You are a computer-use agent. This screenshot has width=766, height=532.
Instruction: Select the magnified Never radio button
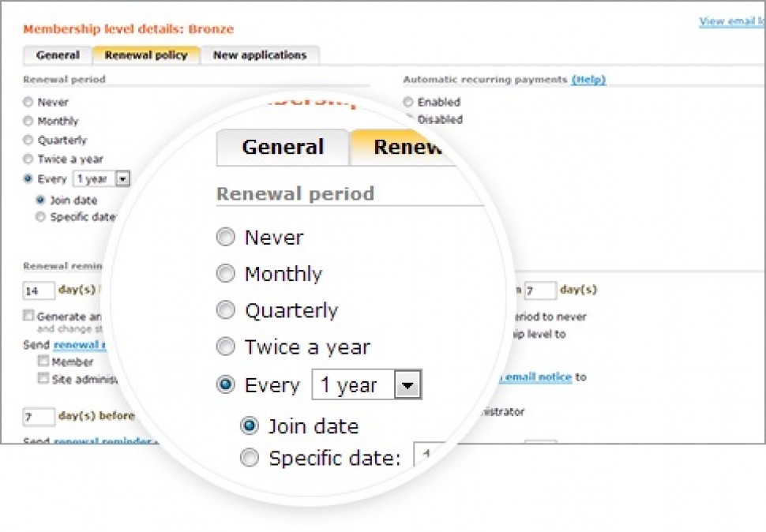point(226,237)
